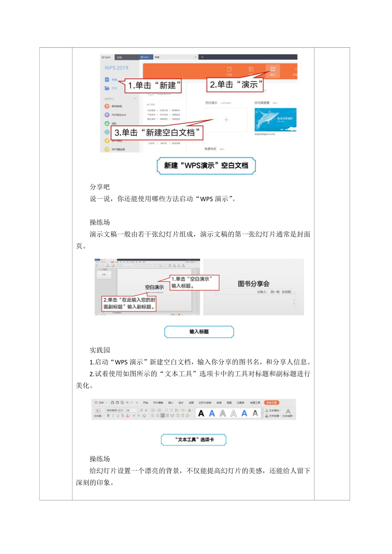Open 文本填充 dropdown
The image size is (392, 554).
pos(273,410)
